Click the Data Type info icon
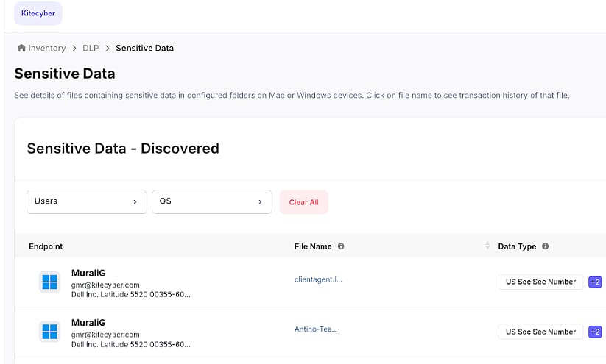This screenshot has width=606, height=364. click(x=546, y=246)
